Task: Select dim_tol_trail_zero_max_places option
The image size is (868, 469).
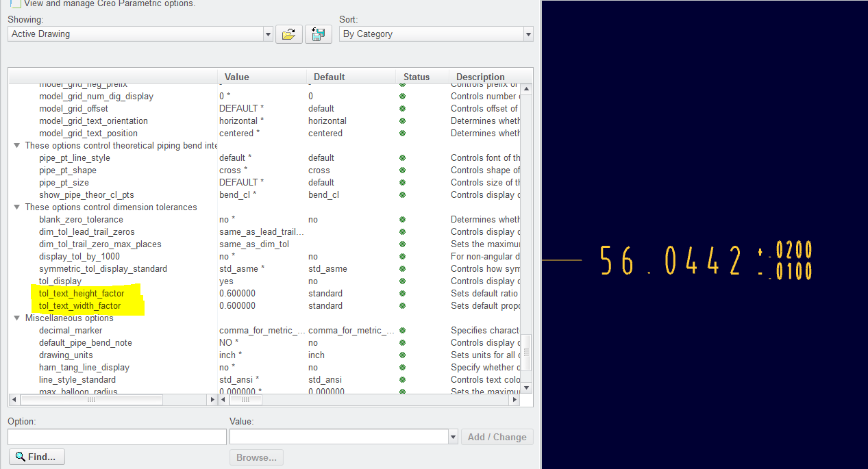Action: tap(100, 244)
